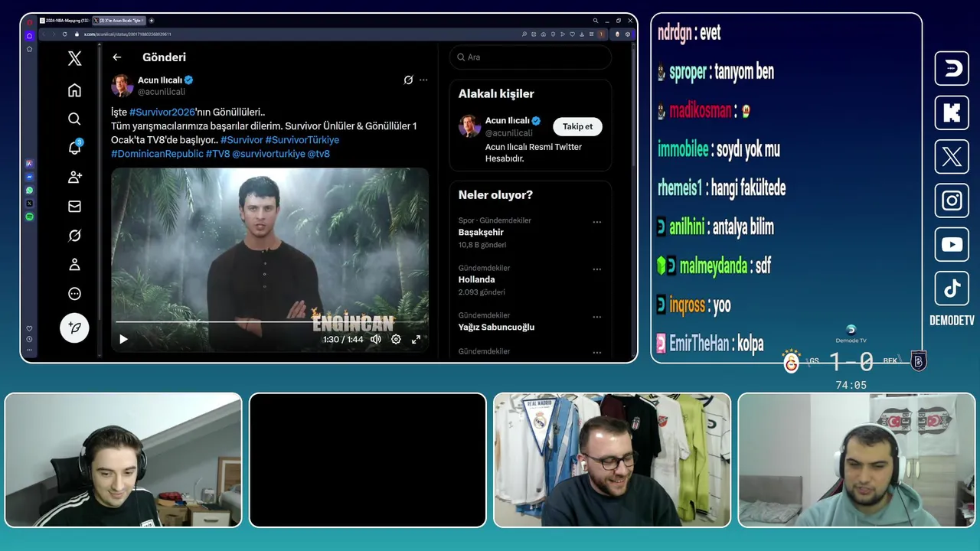
Task: Open Hollanda trend options menu
Action: pos(596,269)
